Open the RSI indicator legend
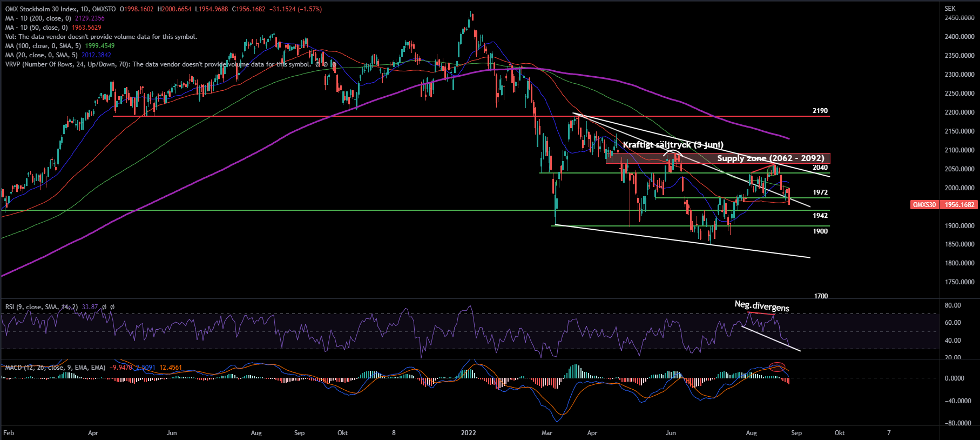Image resolution: width=980 pixels, height=440 pixels. click(x=41, y=307)
